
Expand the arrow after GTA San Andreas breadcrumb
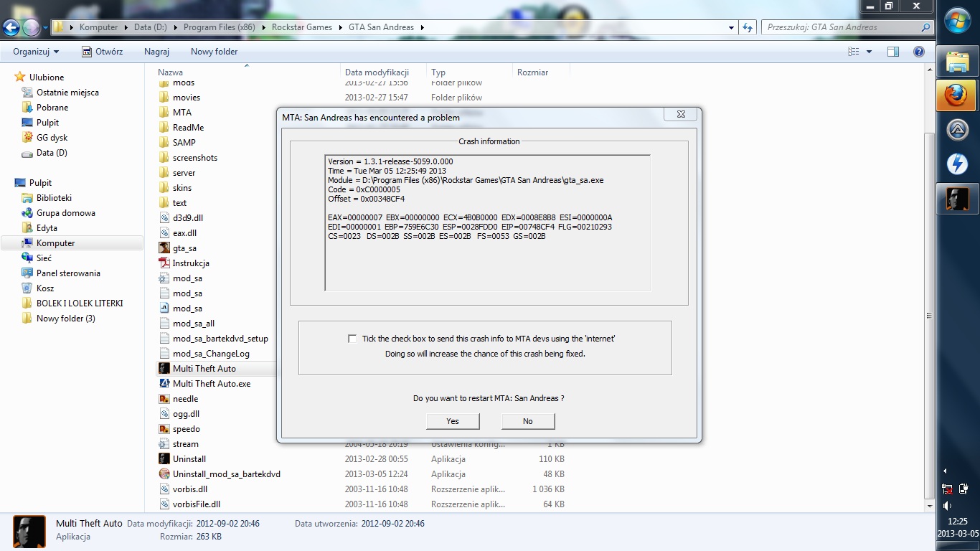(x=422, y=27)
